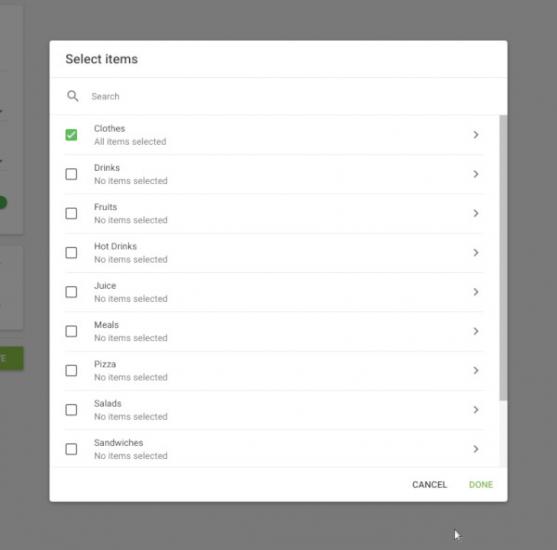
Task: Click the items list vertical scrollbar
Action: [503, 258]
